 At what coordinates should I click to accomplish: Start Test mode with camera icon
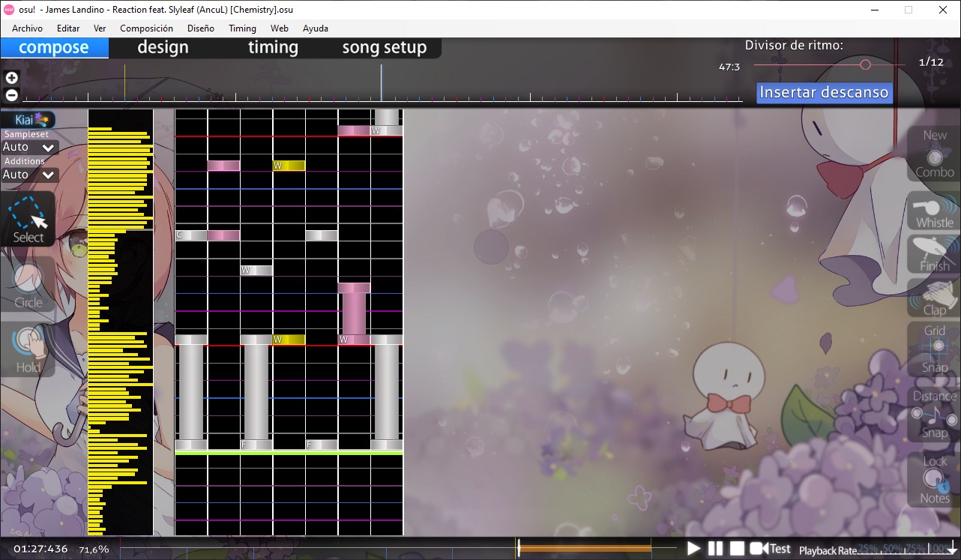pyautogui.click(x=770, y=549)
